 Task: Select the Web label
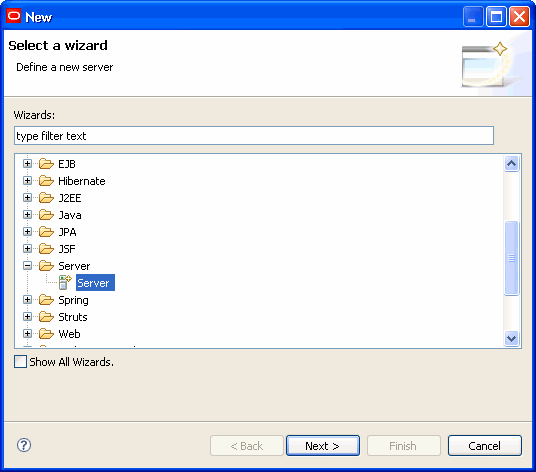(69, 334)
